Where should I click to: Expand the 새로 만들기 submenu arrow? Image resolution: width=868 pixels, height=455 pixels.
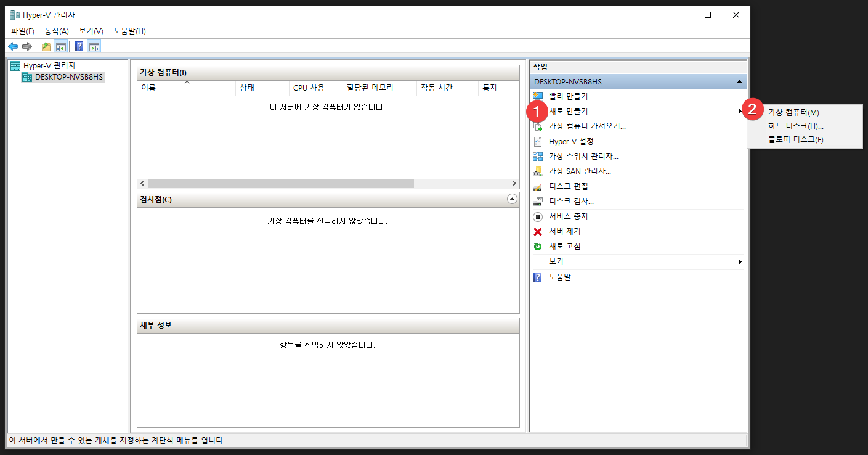tap(740, 112)
